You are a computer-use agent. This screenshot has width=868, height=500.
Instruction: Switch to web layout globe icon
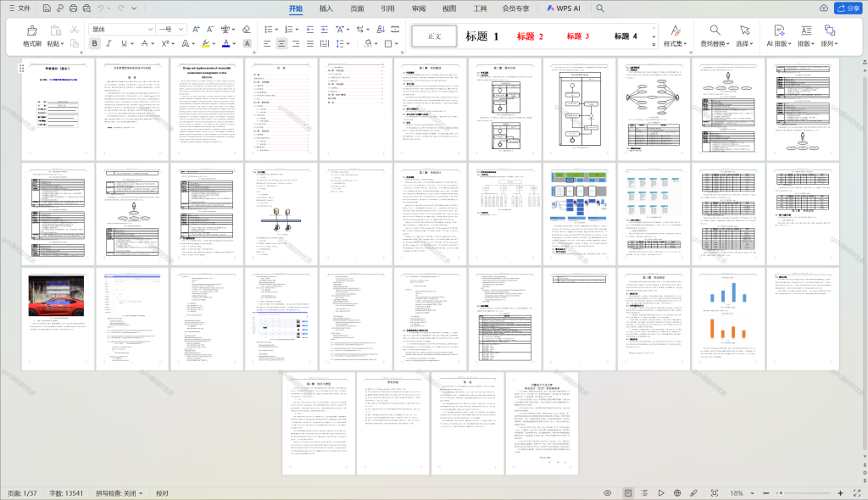click(x=677, y=493)
